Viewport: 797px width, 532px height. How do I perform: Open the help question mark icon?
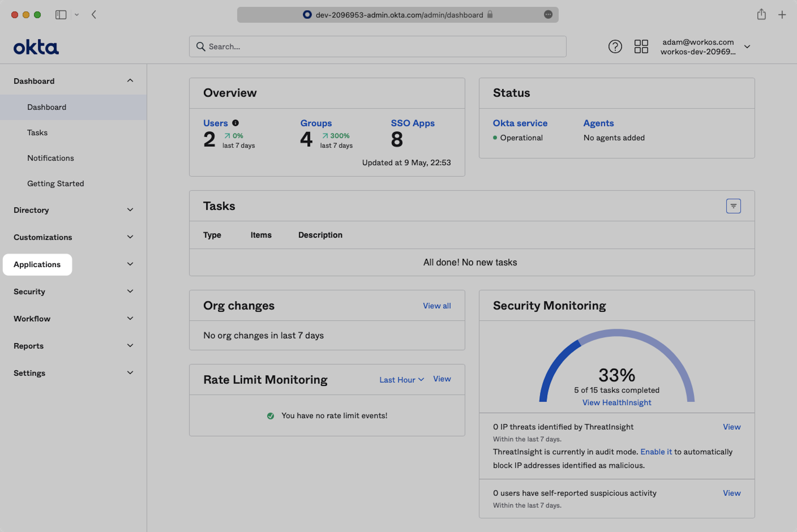click(x=615, y=46)
